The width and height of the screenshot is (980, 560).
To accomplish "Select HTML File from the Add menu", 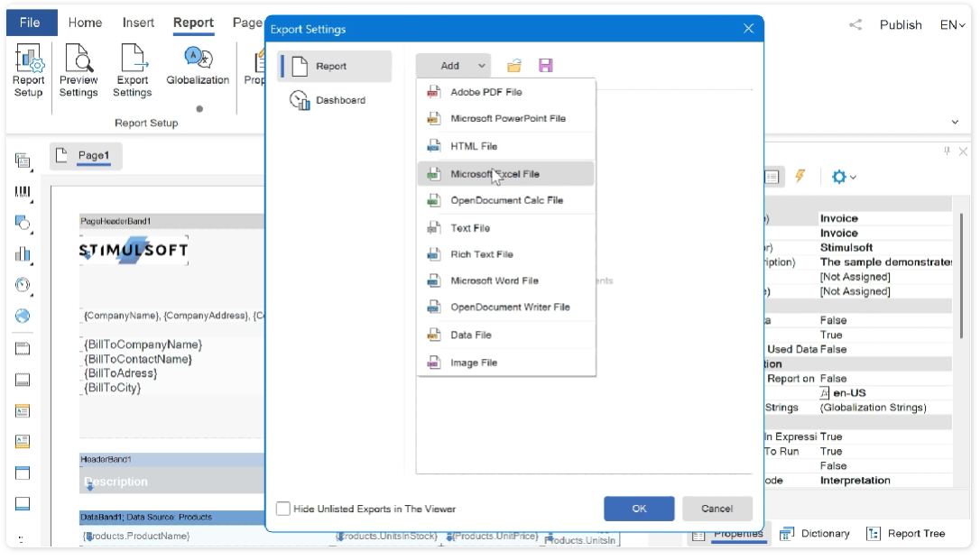I will (505, 146).
